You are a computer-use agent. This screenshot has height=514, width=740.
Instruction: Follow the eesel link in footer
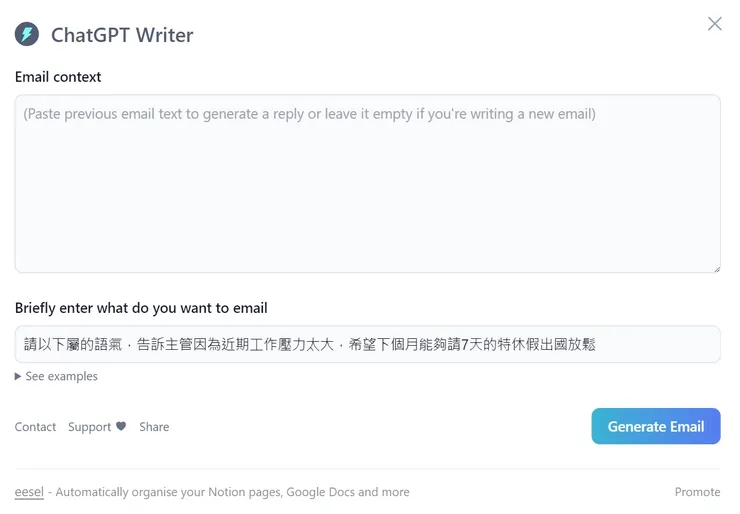click(29, 492)
